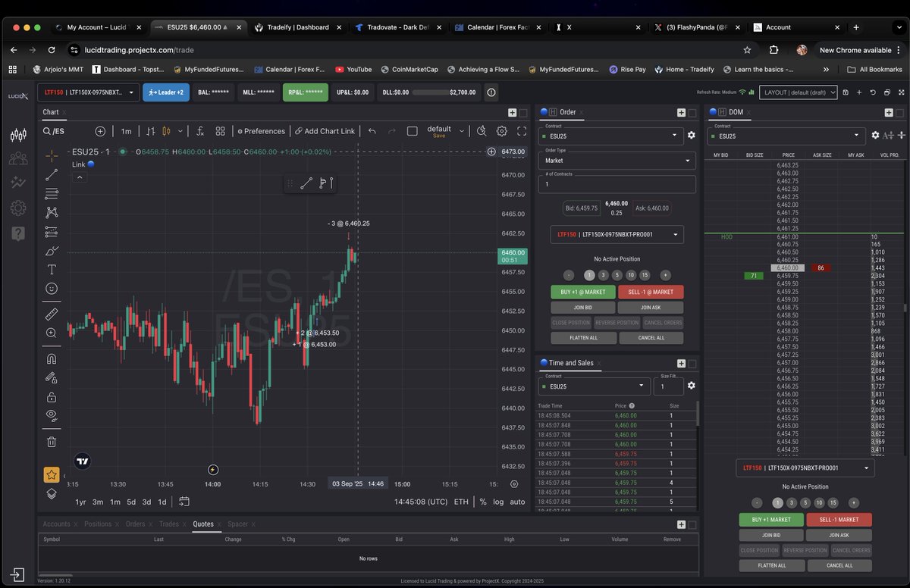The height and width of the screenshot is (588, 910).
Task: Open the account selector dropdown in top bar
Action: pos(88,92)
